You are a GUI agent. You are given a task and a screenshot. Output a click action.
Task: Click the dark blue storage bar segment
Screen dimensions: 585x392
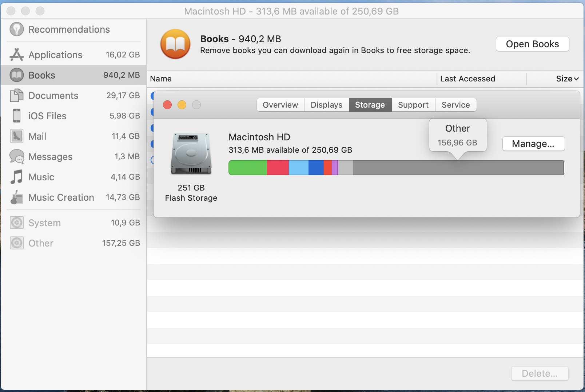(x=316, y=168)
